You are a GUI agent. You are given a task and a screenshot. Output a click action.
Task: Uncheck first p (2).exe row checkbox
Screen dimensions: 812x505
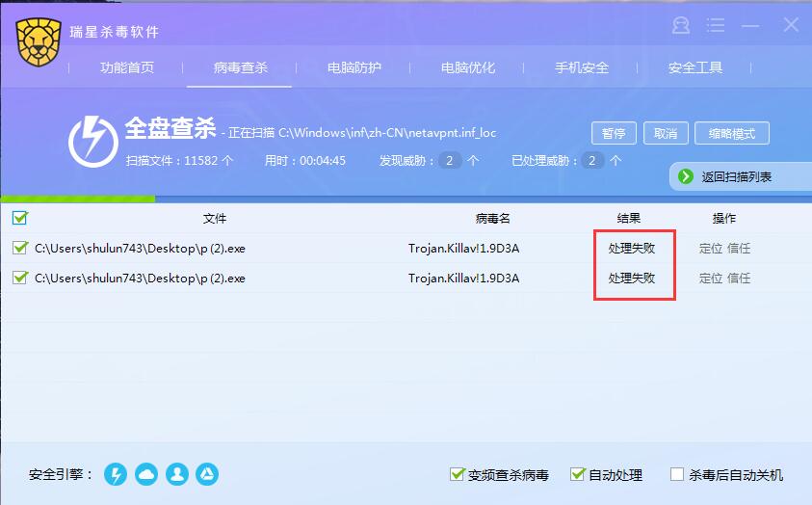coord(19,248)
